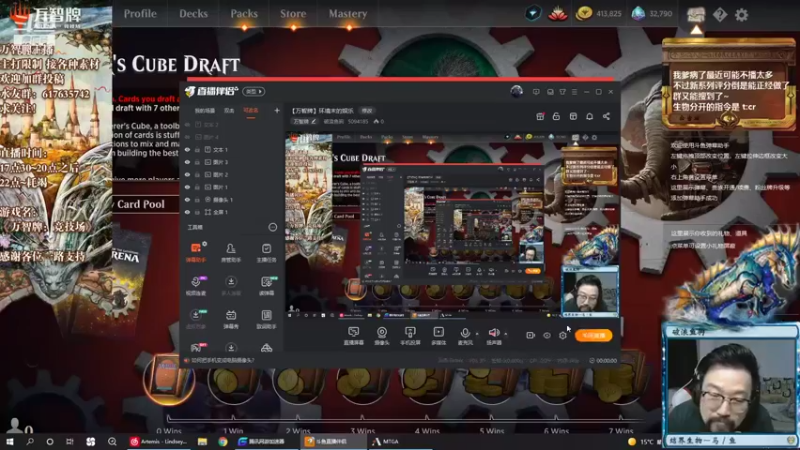Open mode switch pill beside Douyu logo
Viewport: 800px width, 450px height.
pyautogui.click(x=254, y=91)
